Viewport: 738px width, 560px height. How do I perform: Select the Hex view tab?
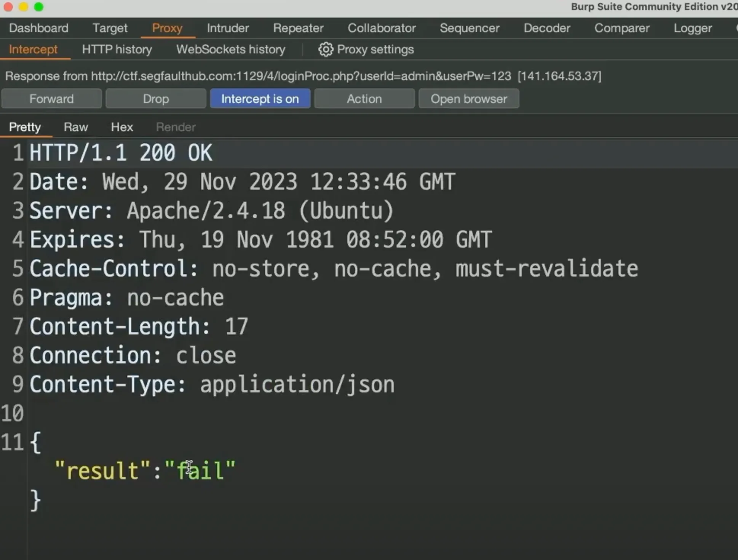[x=122, y=127]
